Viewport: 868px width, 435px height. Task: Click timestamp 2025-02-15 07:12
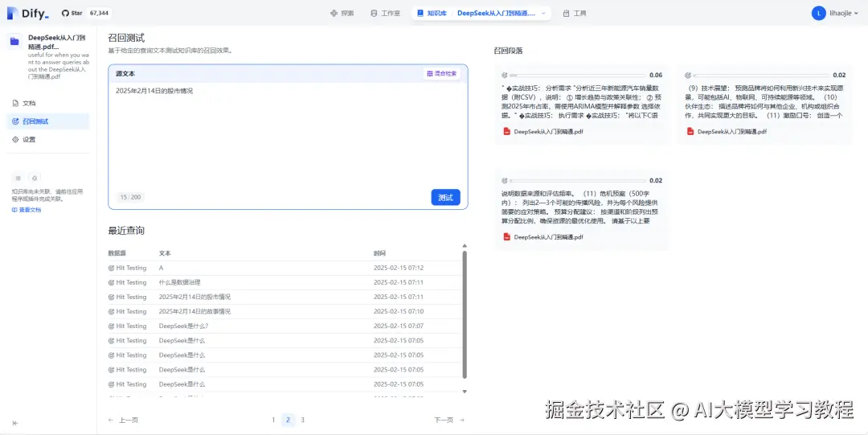coord(399,269)
